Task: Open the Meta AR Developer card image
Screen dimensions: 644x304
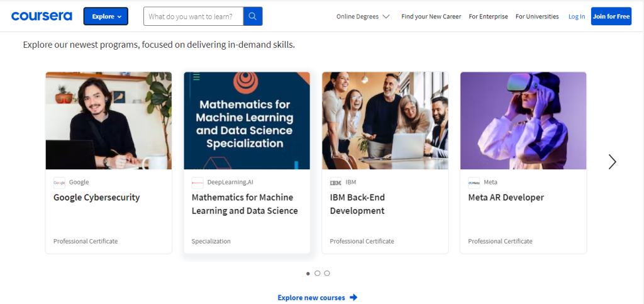Action: pyautogui.click(x=523, y=120)
